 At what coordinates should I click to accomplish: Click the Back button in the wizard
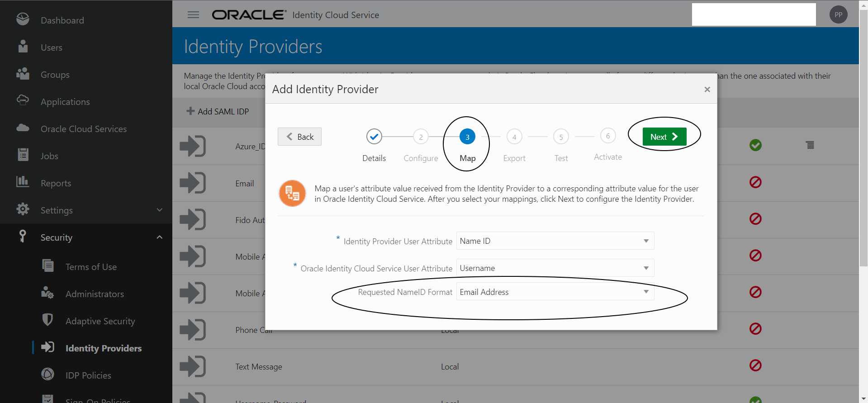299,137
